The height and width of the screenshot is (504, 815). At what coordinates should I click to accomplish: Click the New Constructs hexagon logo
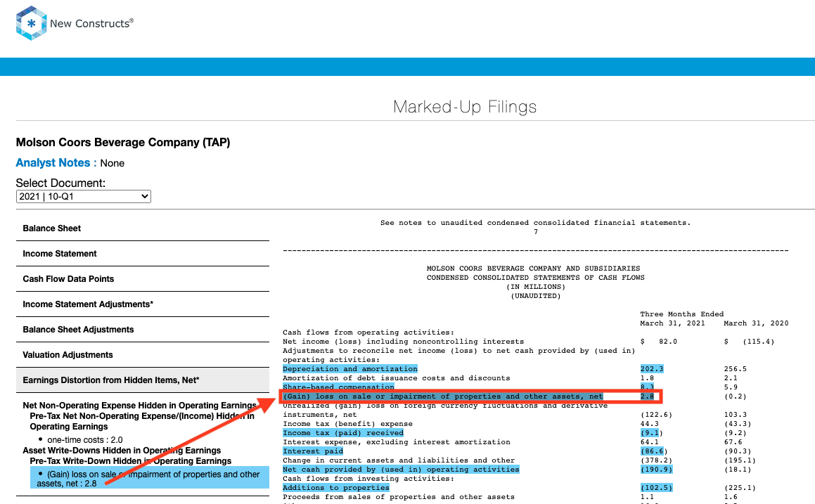click(31, 23)
